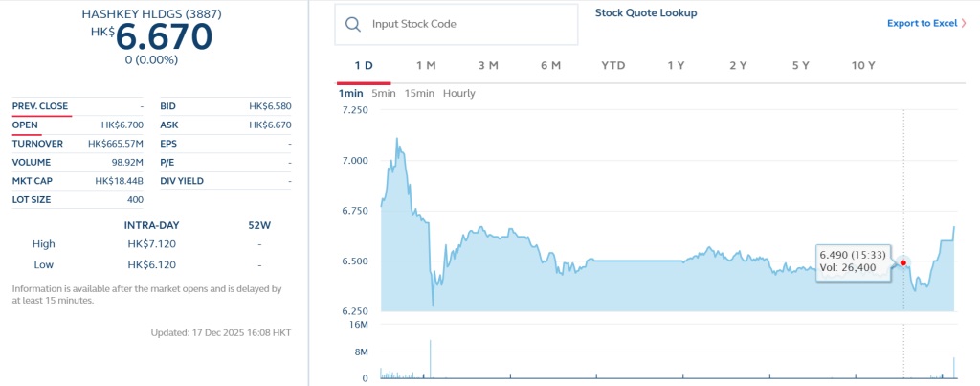The width and height of the screenshot is (980, 386).
Task: Click the lot size value 400
Action: click(134, 200)
